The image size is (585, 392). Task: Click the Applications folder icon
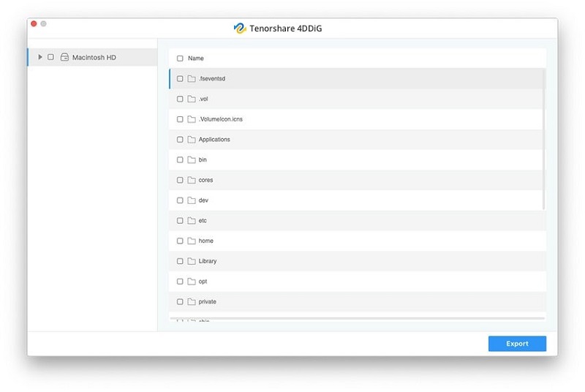191,139
